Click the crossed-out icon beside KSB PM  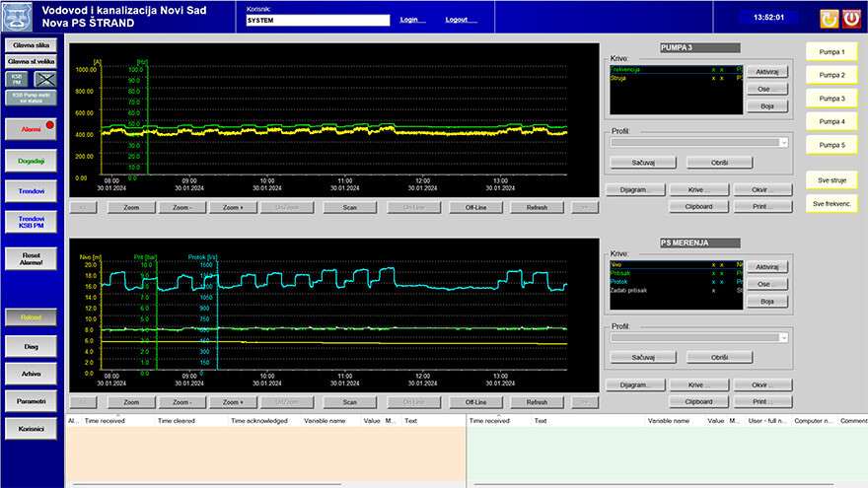point(44,79)
